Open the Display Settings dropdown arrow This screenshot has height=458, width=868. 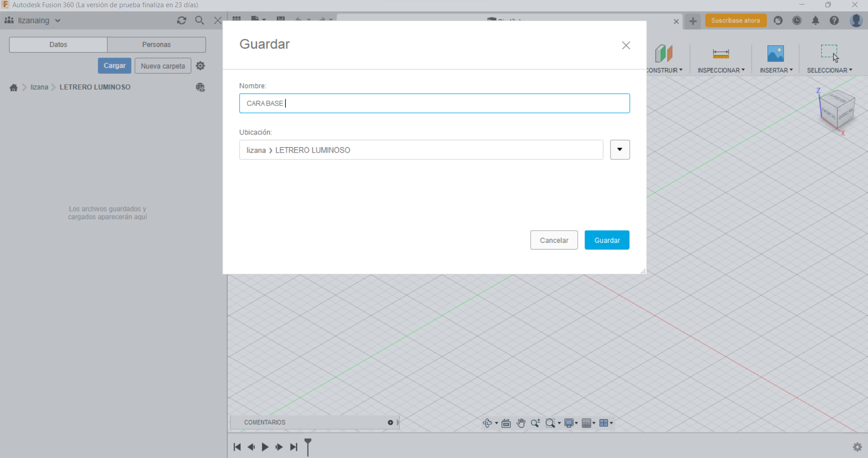[x=576, y=424]
